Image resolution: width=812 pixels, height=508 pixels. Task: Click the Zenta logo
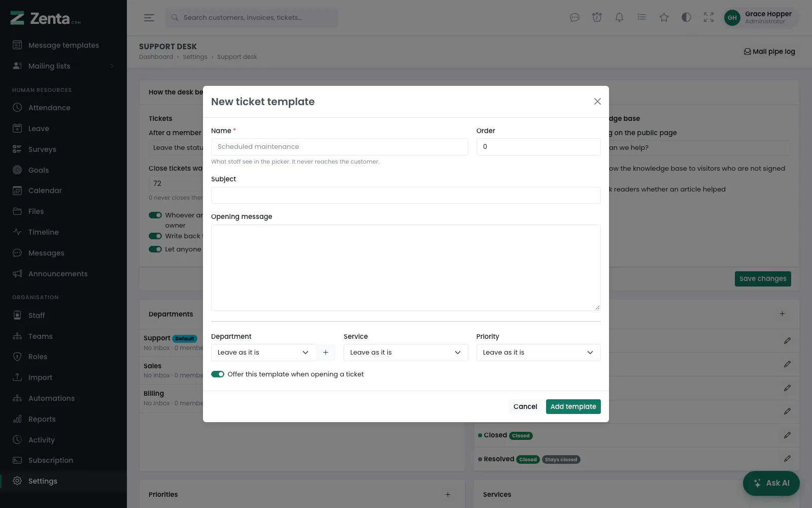coord(46,19)
